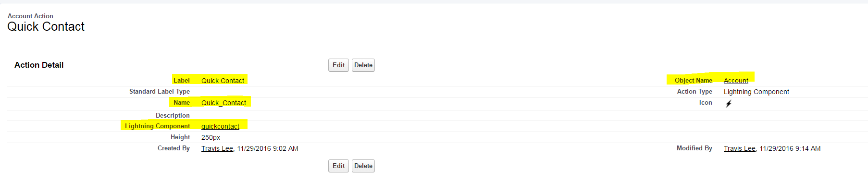Image resolution: width=868 pixels, height=194 pixels.
Task: Open the quickcontact Lightning component link
Action: 220,126
